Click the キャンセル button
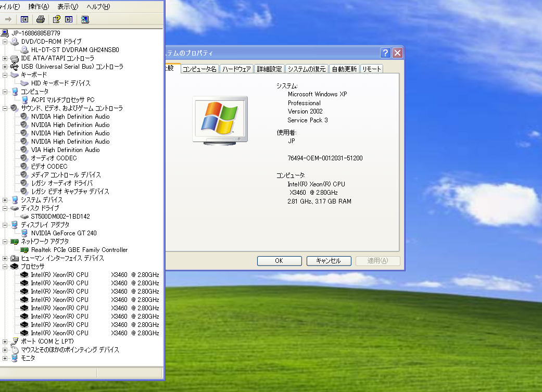Image resolution: width=542 pixels, height=392 pixels. click(329, 261)
